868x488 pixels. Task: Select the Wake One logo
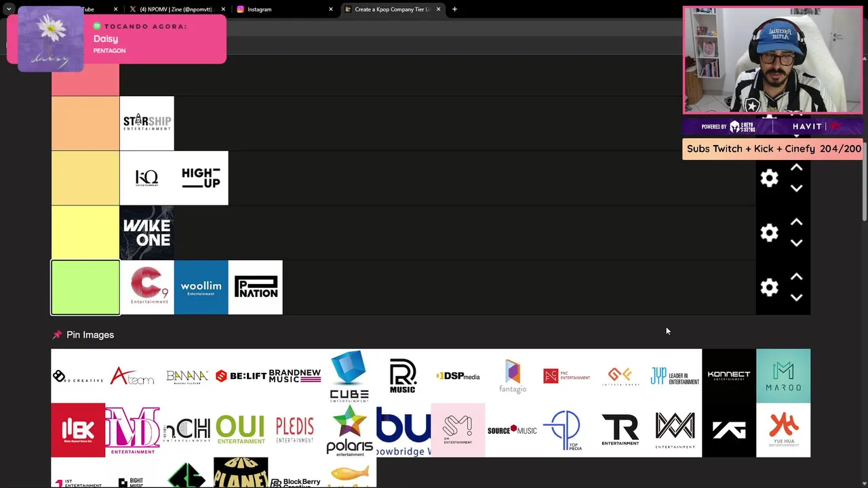coord(146,233)
